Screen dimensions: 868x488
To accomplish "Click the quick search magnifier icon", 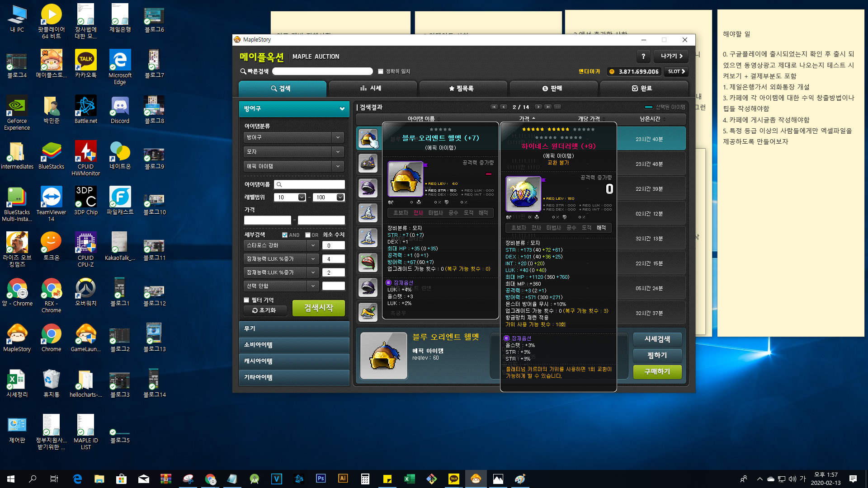I will point(243,71).
